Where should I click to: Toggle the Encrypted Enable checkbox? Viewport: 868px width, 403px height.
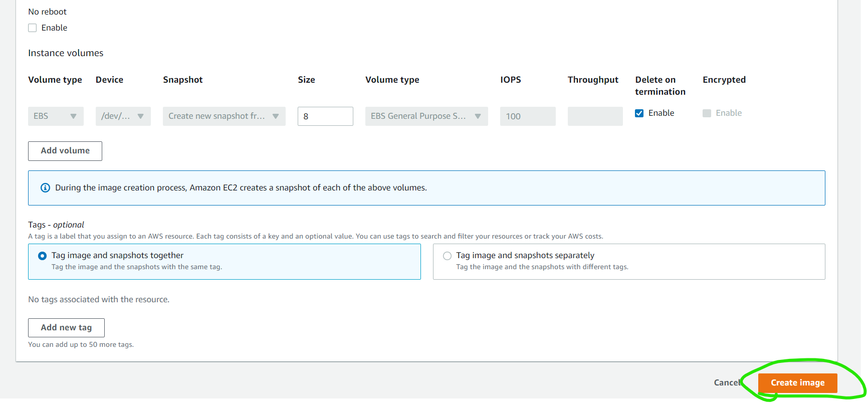pos(707,113)
